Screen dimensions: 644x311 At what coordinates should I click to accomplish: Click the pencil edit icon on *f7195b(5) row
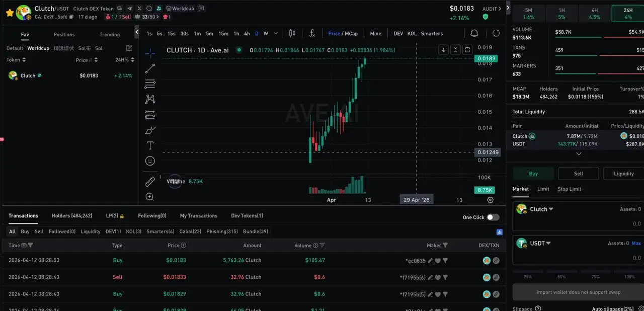point(430,294)
